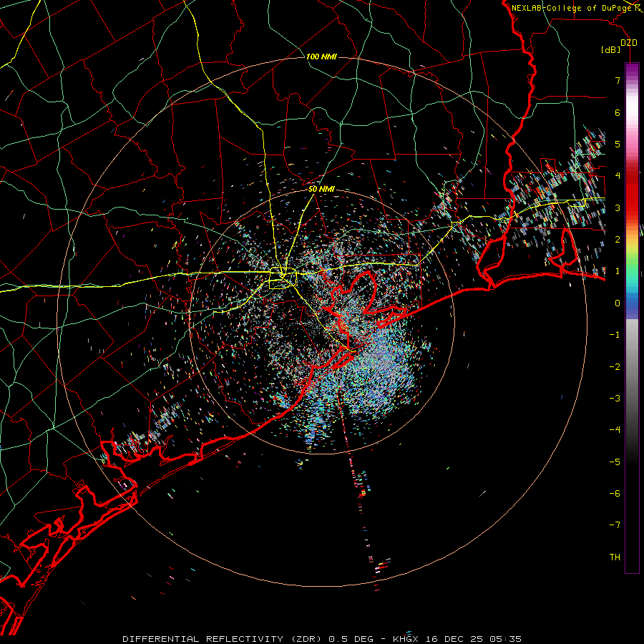Click the 16 DEC 25 05:35 timestamp
The height and width of the screenshot is (644, 644).
(x=472, y=639)
